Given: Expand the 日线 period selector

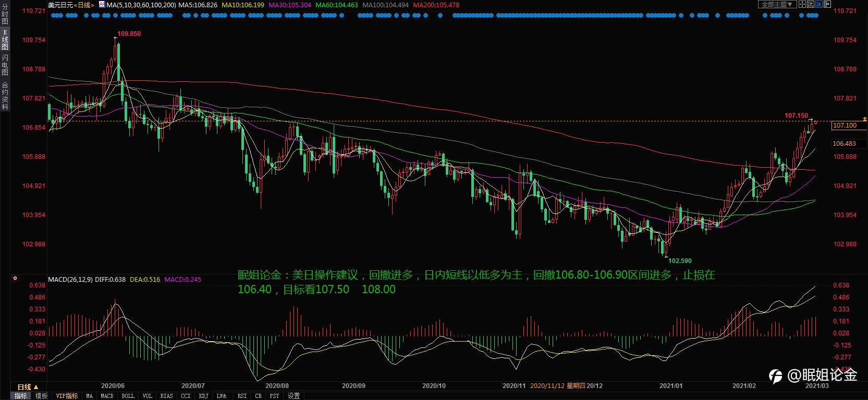Looking at the screenshot, I should 28,387.
